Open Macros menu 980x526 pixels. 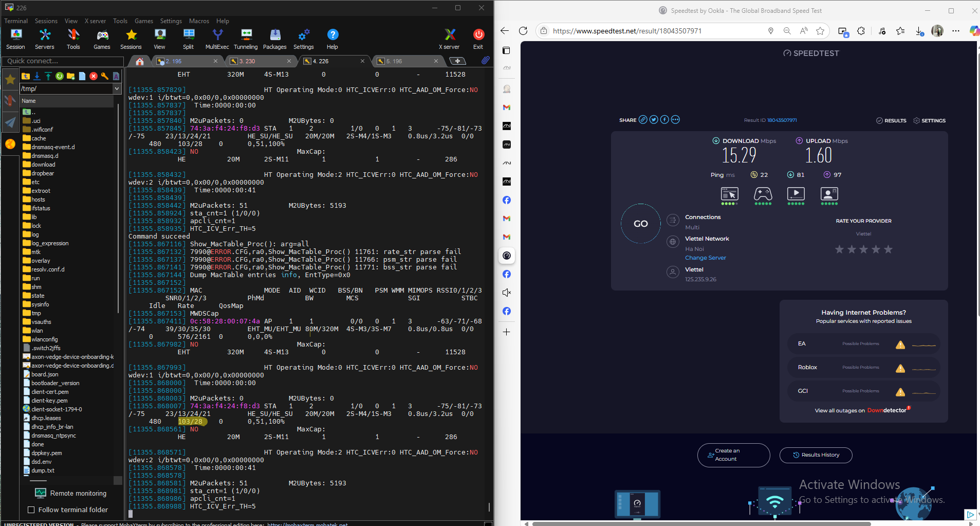click(199, 21)
